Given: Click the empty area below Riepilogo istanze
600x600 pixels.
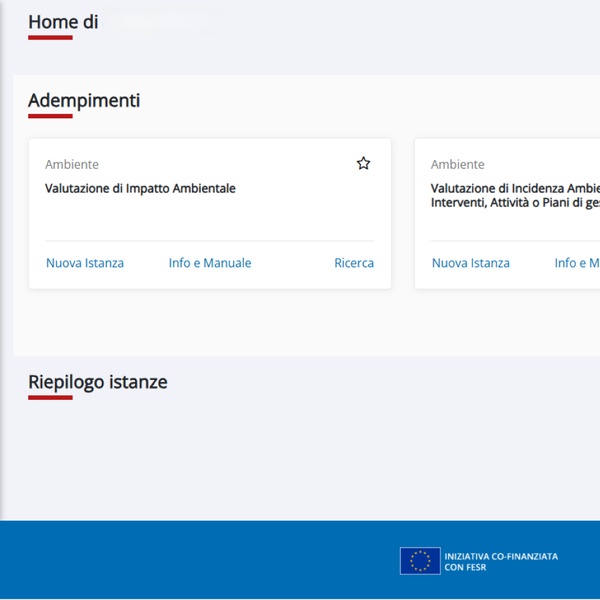Looking at the screenshot, I should coord(300,459).
